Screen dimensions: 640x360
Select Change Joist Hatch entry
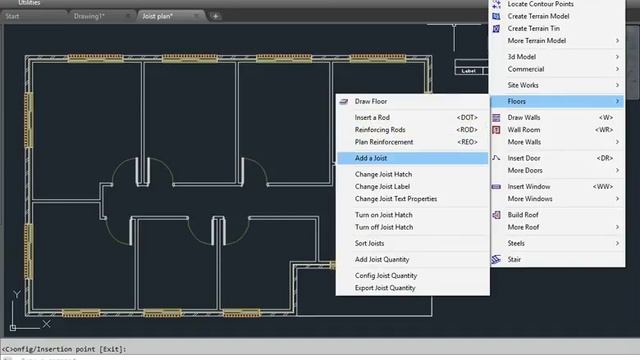click(x=412, y=174)
